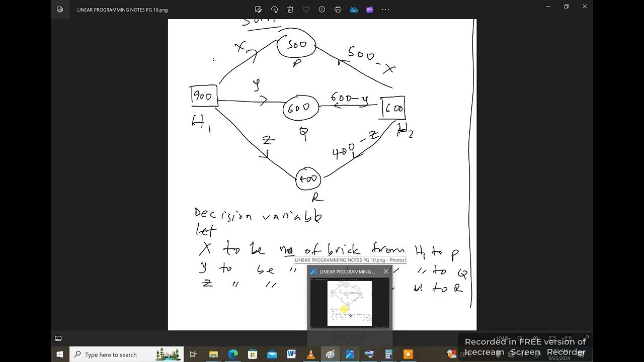Click the Photos gallery icon at top-left
This screenshot has width=644, height=362.
point(60,10)
